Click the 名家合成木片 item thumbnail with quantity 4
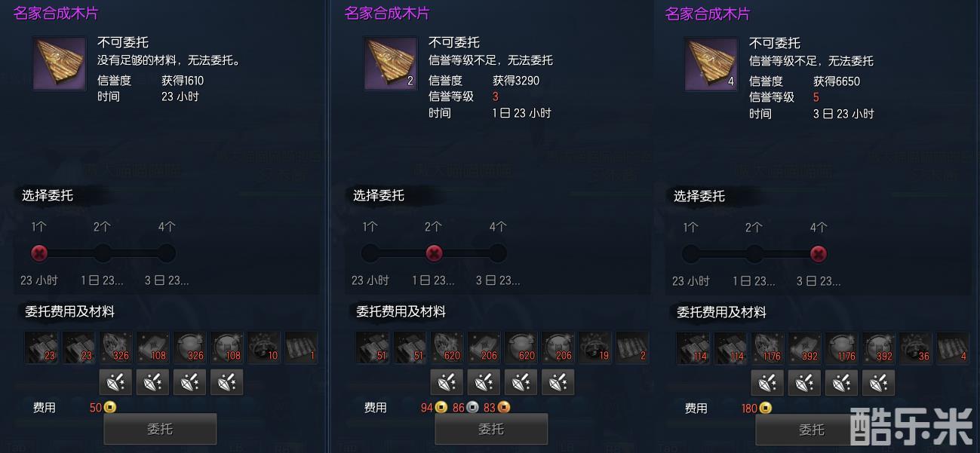 [x=711, y=63]
